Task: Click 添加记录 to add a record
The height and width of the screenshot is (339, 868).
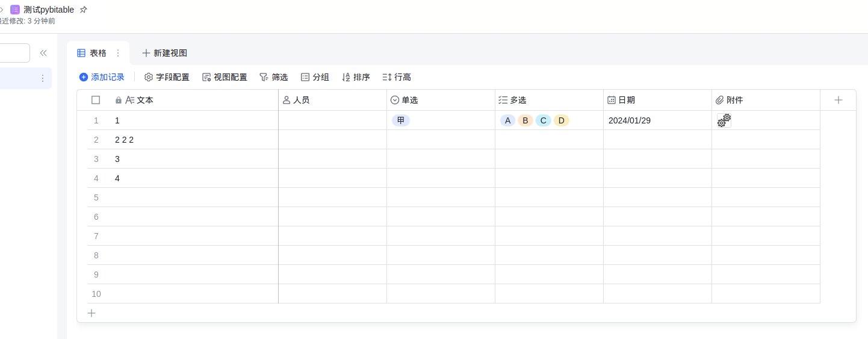Action: pyautogui.click(x=102, y=77)
